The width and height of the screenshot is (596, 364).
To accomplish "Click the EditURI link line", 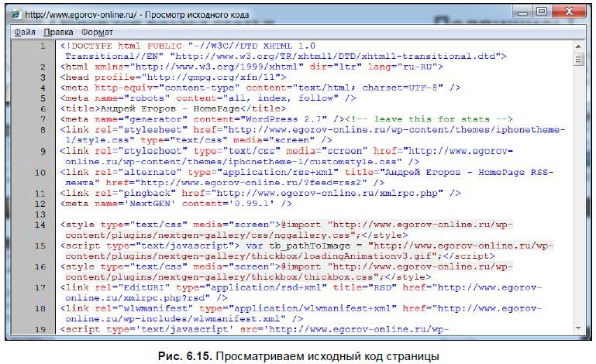I will click(301, 293).
